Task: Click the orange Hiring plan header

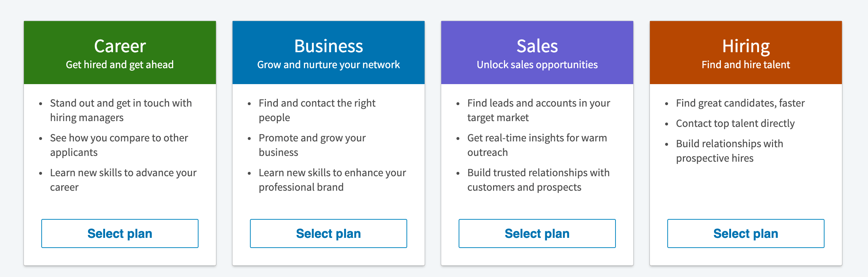Action: click(x=745, y=52)
